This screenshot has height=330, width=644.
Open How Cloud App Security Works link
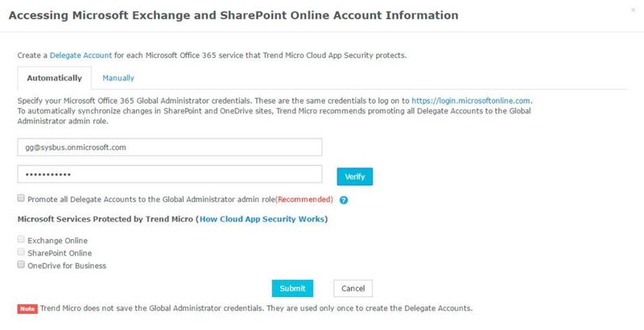[x=262, y=219]
